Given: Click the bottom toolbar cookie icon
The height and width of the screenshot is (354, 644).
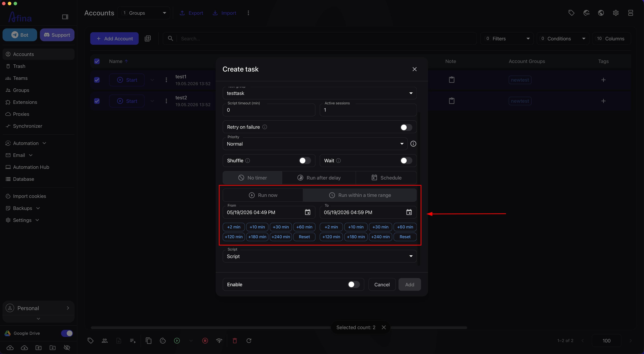Looking at the screenshot, I should point(163,340).
